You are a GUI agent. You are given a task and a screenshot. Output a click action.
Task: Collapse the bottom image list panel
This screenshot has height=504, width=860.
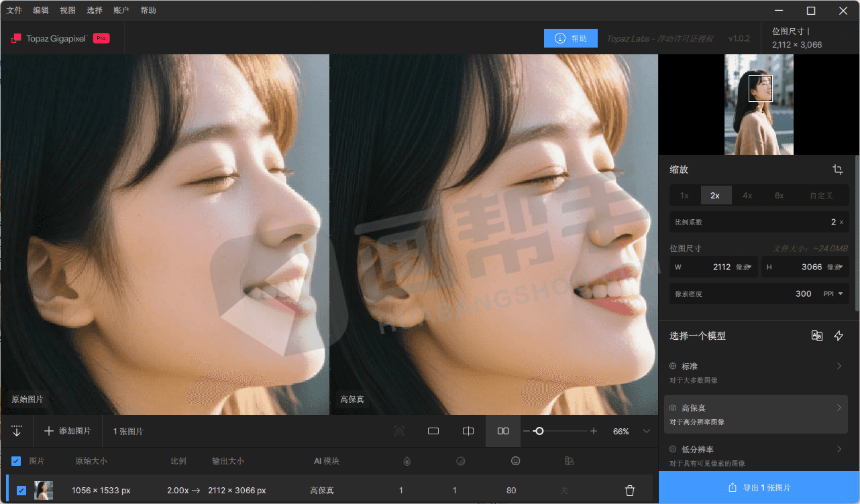tap(17, 431)
